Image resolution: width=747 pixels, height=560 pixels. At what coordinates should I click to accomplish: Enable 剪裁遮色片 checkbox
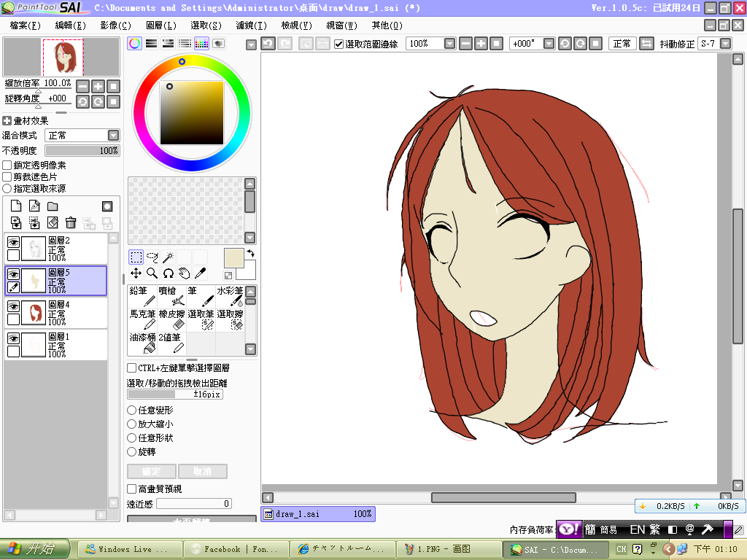click(x=7, y=176)
